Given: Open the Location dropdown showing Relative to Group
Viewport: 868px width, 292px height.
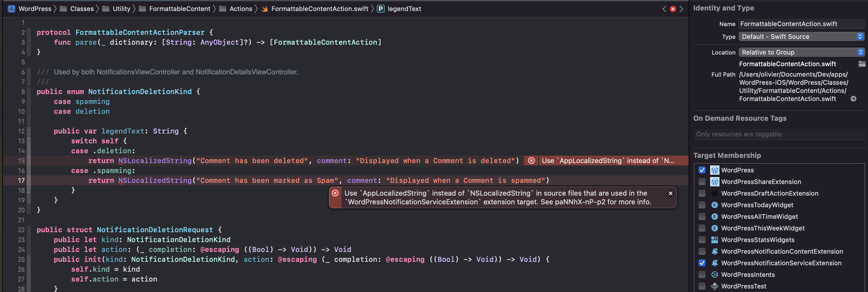Looking at the screenshot, I should pos(801,53).
